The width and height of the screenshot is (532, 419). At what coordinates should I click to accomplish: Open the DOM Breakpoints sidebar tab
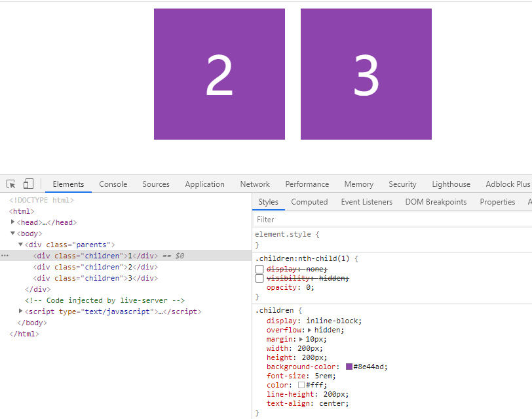click(x=436, y=202)
